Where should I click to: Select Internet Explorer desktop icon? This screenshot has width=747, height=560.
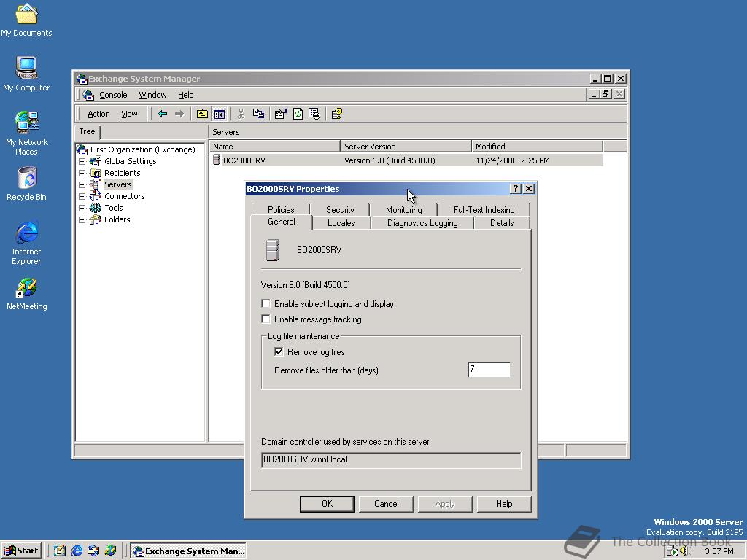[26, 243]
